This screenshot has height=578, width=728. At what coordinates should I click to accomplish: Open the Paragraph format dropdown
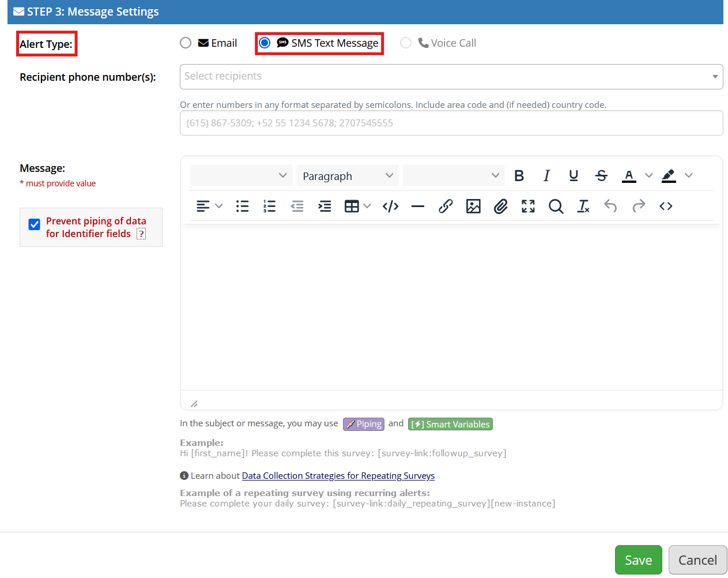point(348,176)
